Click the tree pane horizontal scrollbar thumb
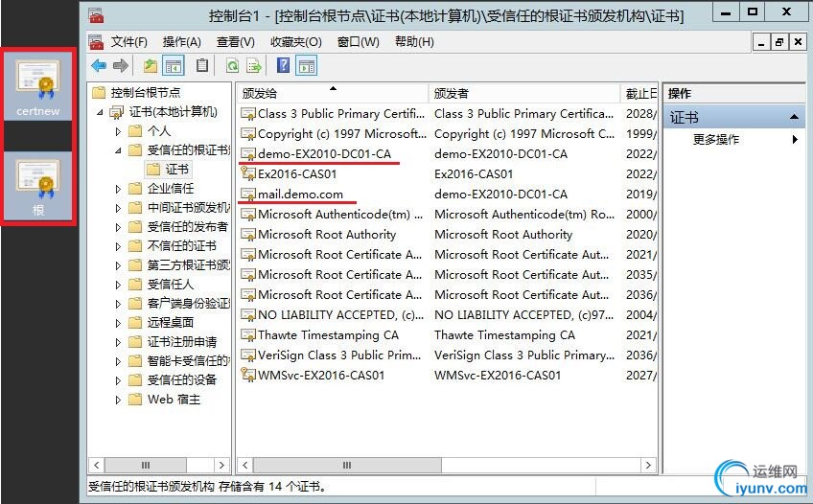This screenshot has height=504, width=813. [x=146, y=465]
